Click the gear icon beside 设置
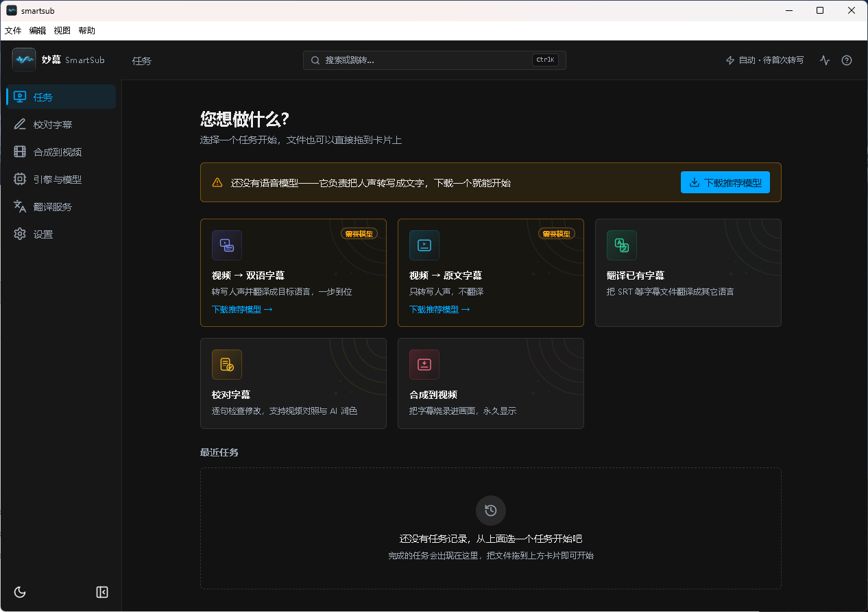The width and height of the screenshot is (868, 612). pyautogui.click(x=20, y=234)
